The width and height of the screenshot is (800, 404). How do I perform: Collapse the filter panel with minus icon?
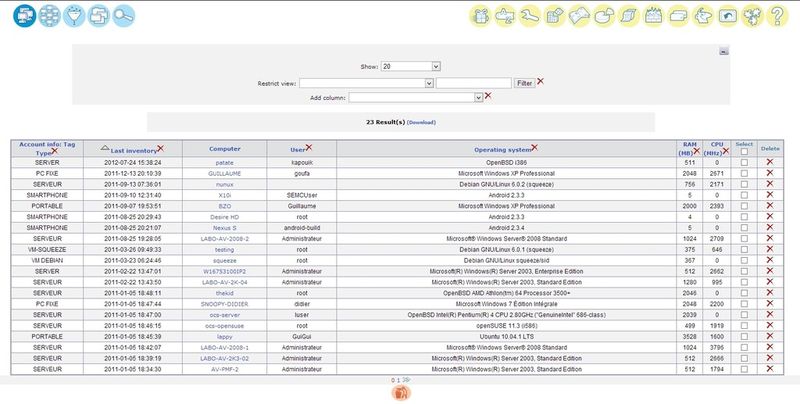(x=723, y=51)
